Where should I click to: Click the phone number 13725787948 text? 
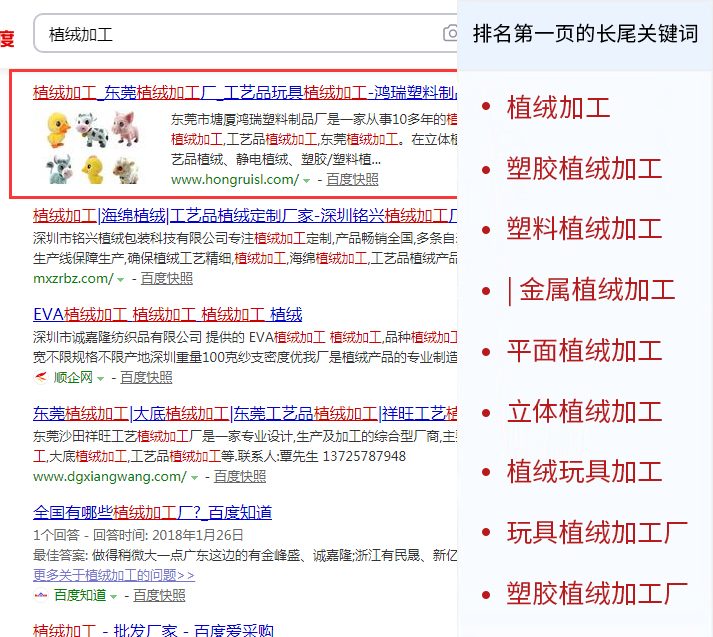[364, 456]
